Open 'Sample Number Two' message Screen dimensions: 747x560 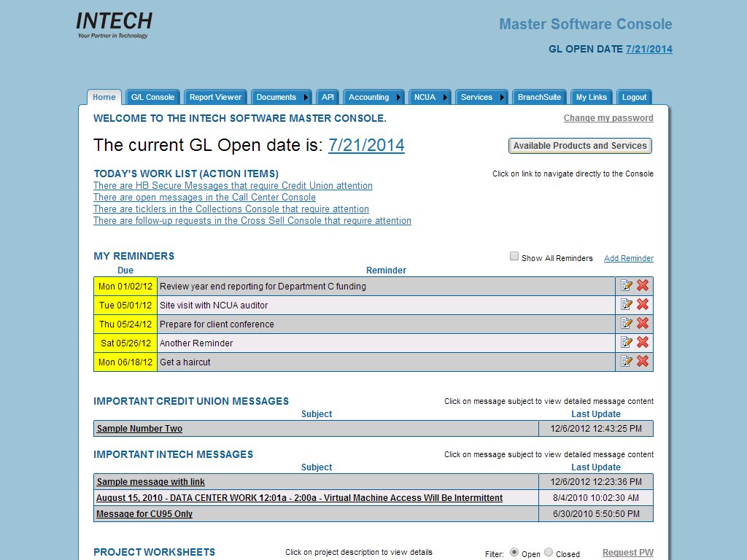pyautogui.click(x=139, y=429)
